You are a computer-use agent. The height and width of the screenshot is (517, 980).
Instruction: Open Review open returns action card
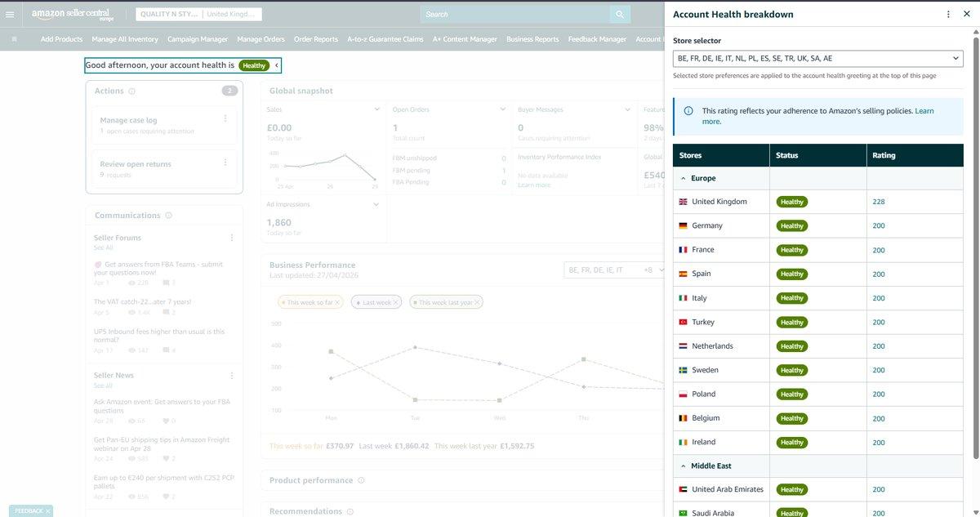point(164,168)
